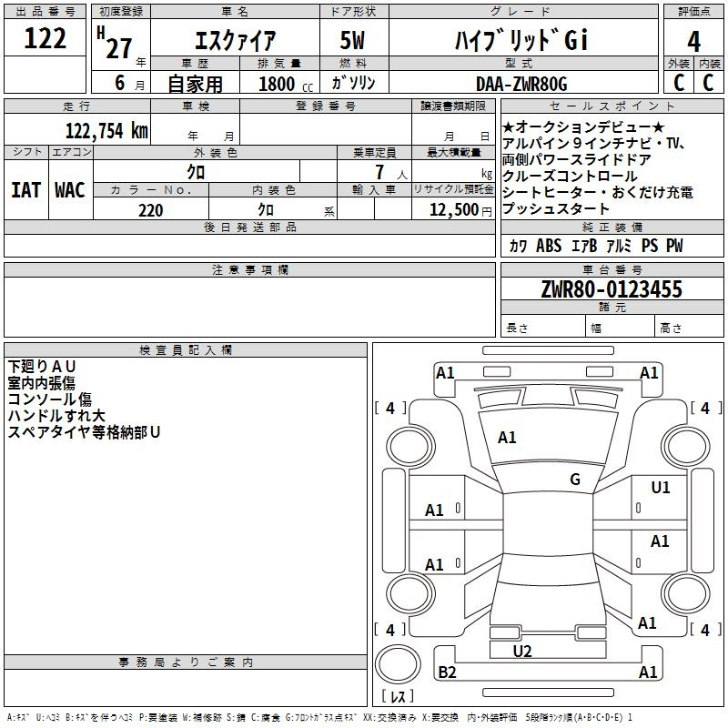Image resolution: width=728 pixels, height=728 pixels.
Task: Click the model code DAA-ZWR80G
Action: coord(521,84)
